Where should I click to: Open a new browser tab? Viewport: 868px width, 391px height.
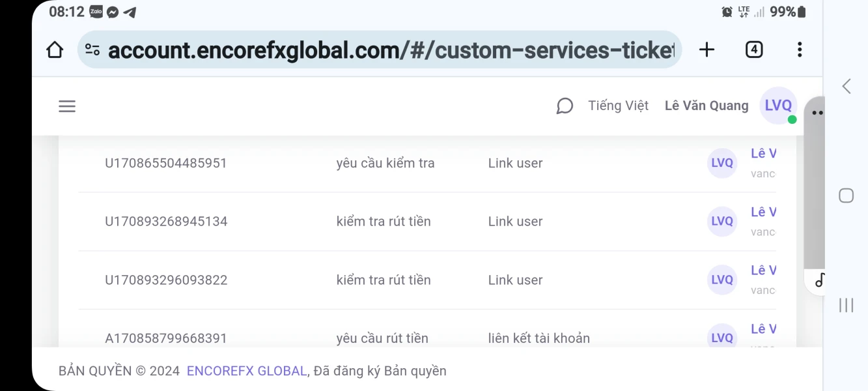coord(707,50)
